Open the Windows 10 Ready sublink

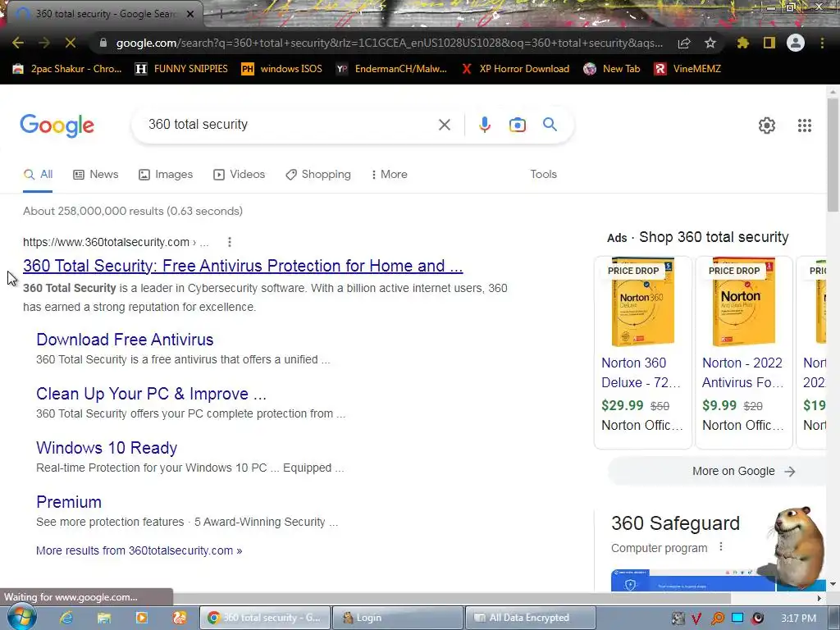(x=107, y=448)
